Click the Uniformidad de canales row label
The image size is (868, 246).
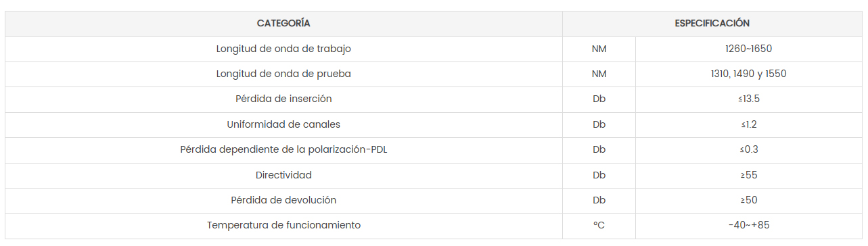283,125
